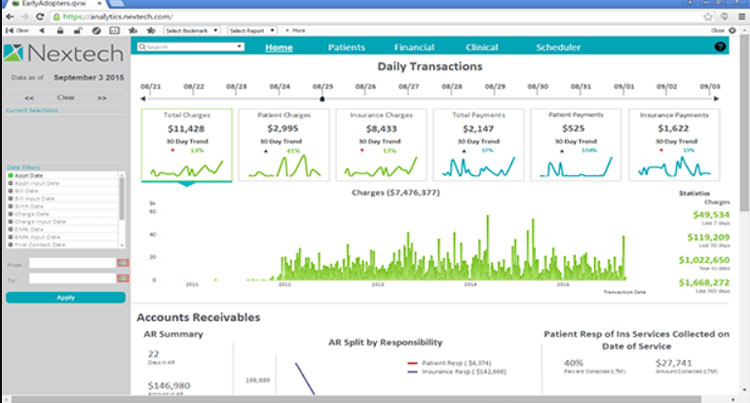The width and height of the screenshot is (750, 403).
Task: Open the Select Bookmark dropdown
Action: pyautogui.click(x=191, y=31)
